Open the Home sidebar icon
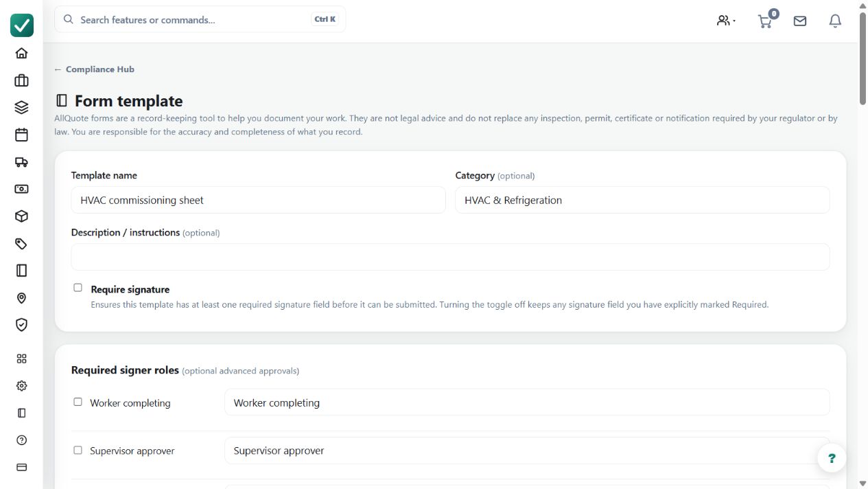The width and height of the screenshot is (868, 489). [21, 53]
